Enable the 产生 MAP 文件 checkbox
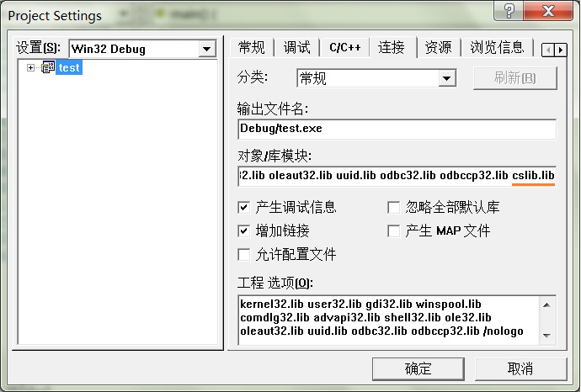This screenshot has height=392, width=581. tap(393, 230)
